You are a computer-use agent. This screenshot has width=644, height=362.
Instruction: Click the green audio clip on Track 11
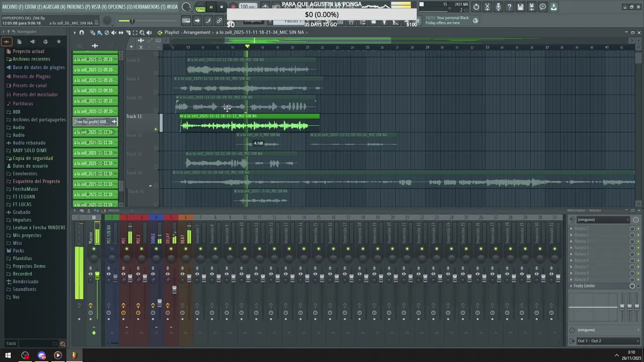pos(250,123)
